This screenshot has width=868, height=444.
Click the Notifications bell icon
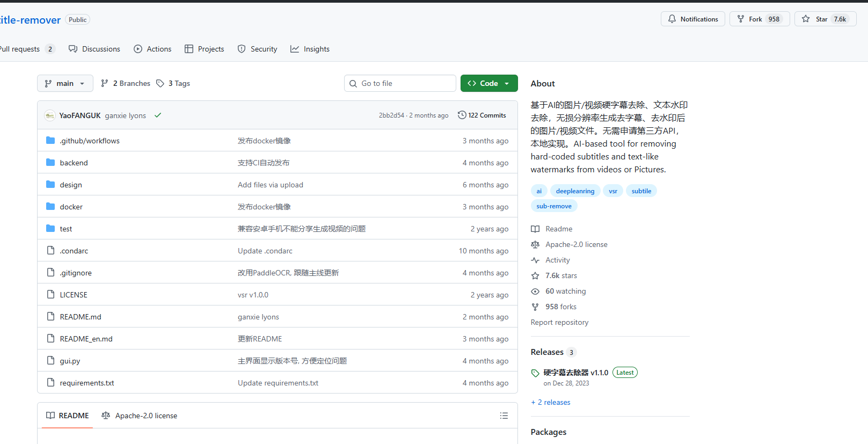point(672,19)
